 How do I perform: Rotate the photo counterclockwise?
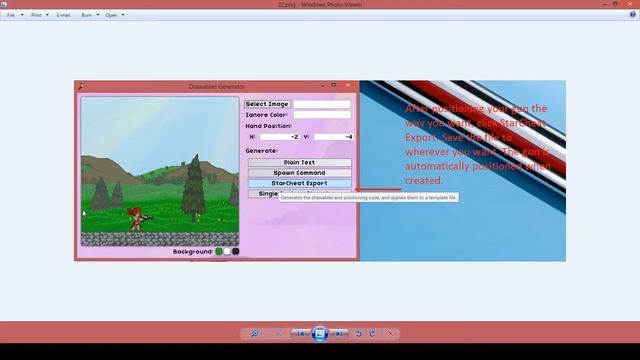358,333
